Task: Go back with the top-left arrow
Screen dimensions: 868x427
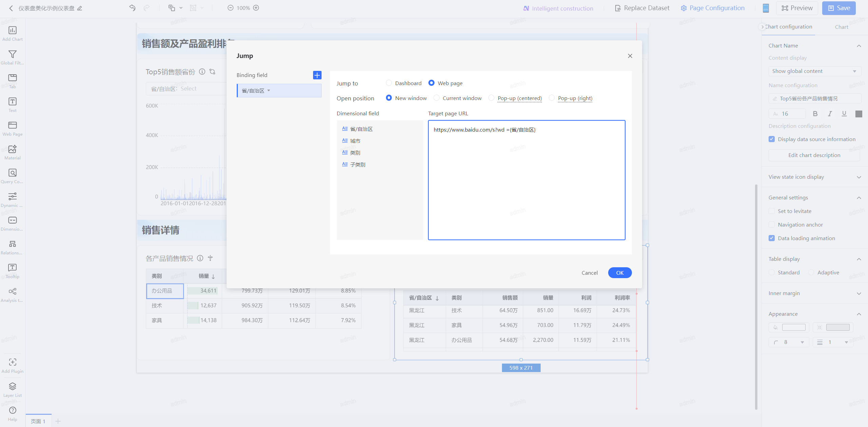Action: click(x=11, y=8)
